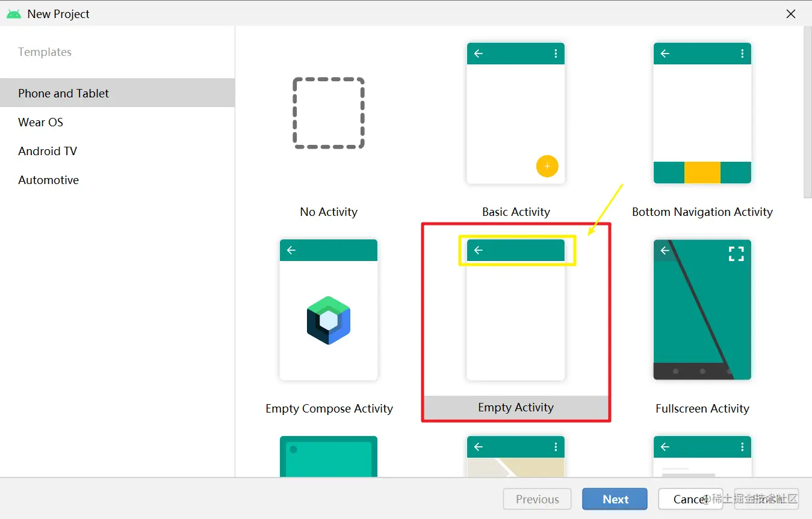Click the templates list vertical scrollbar
Viewport: 812px width, 519px height.
click(x=807, y=112)
